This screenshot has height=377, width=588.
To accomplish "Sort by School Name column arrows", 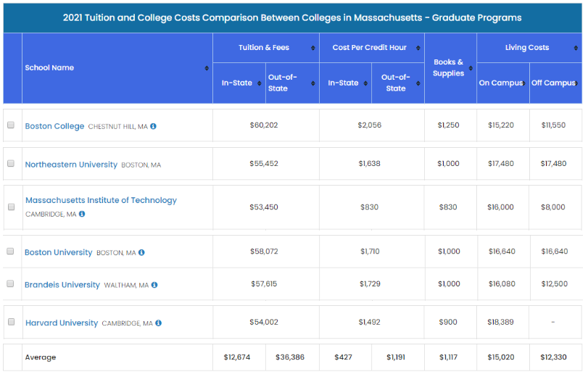I will [x=207, y=68].
